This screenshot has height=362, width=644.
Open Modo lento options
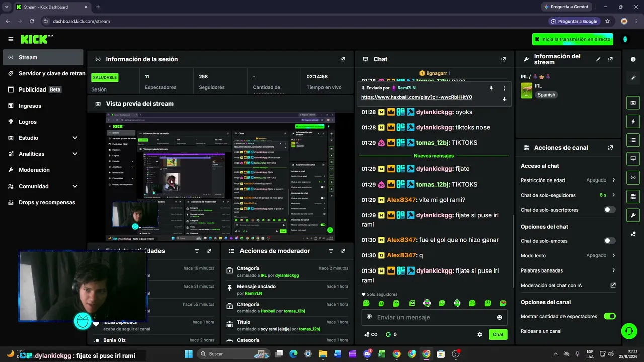point(568,255)
